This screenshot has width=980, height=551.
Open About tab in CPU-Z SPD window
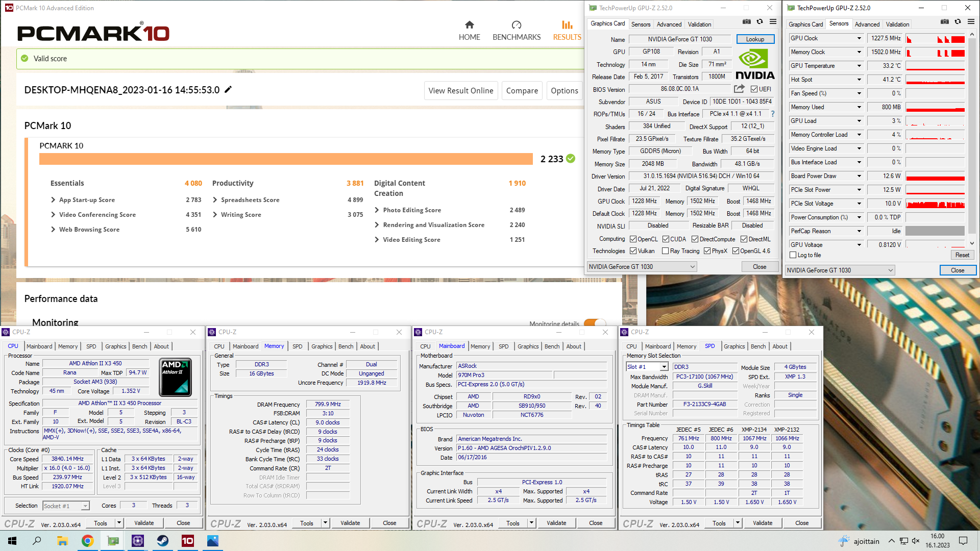pyautogui.click(x=779, y=346)
